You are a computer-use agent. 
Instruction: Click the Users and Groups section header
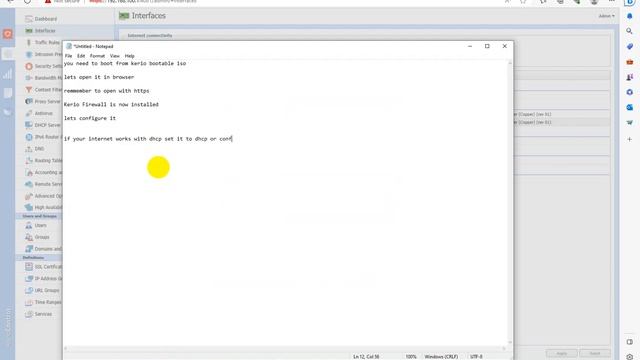pos(40,216)
